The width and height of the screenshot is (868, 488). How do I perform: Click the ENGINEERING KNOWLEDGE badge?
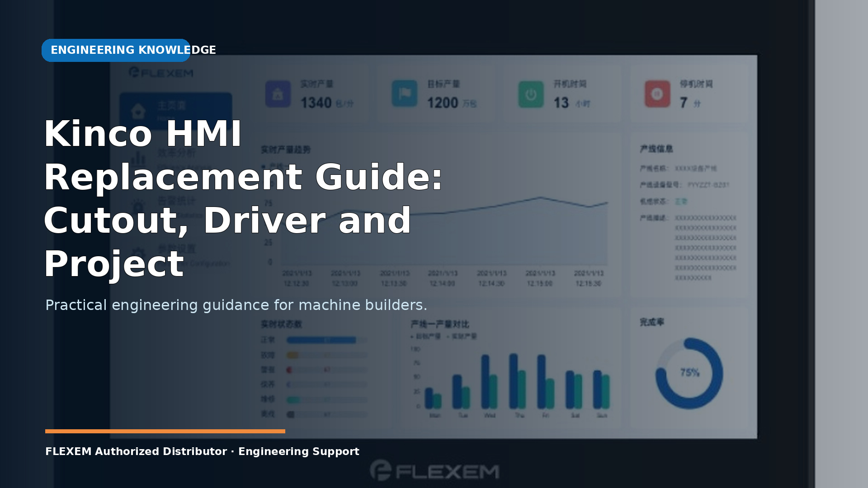point(116,50)
